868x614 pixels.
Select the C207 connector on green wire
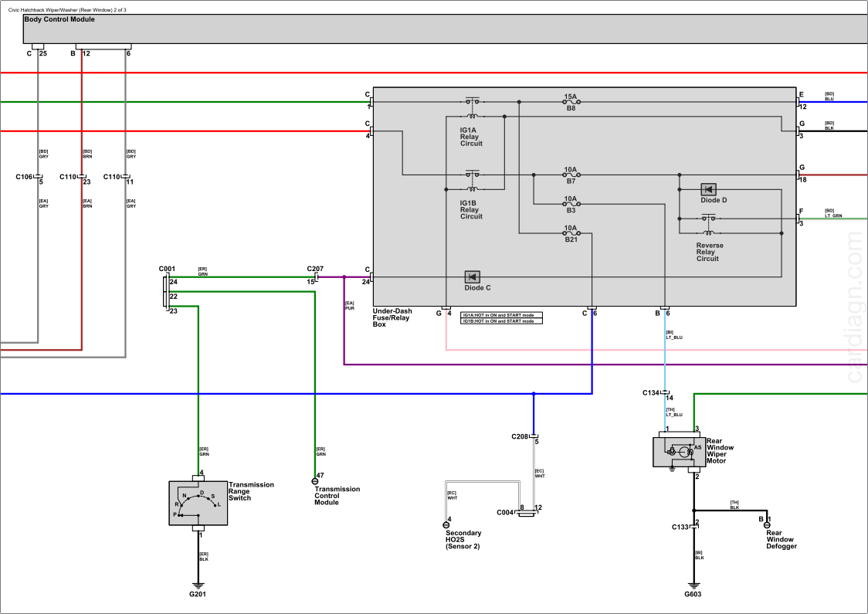(x=316, y=276)
